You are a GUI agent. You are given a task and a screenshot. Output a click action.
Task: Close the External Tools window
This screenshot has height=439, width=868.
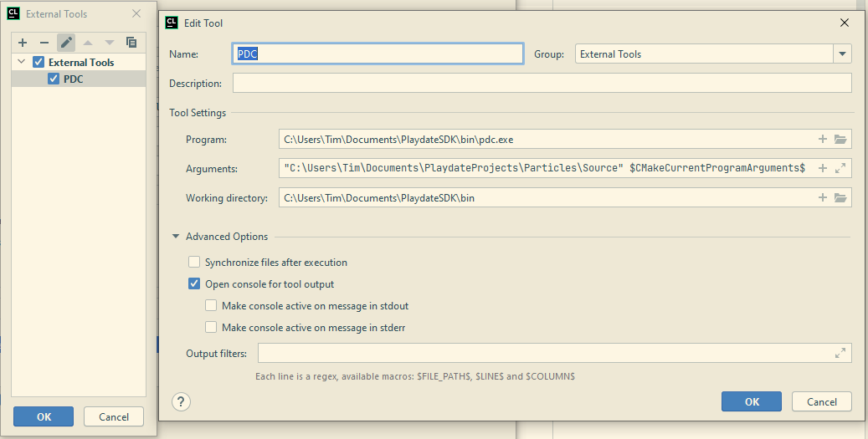coord(136,14)
